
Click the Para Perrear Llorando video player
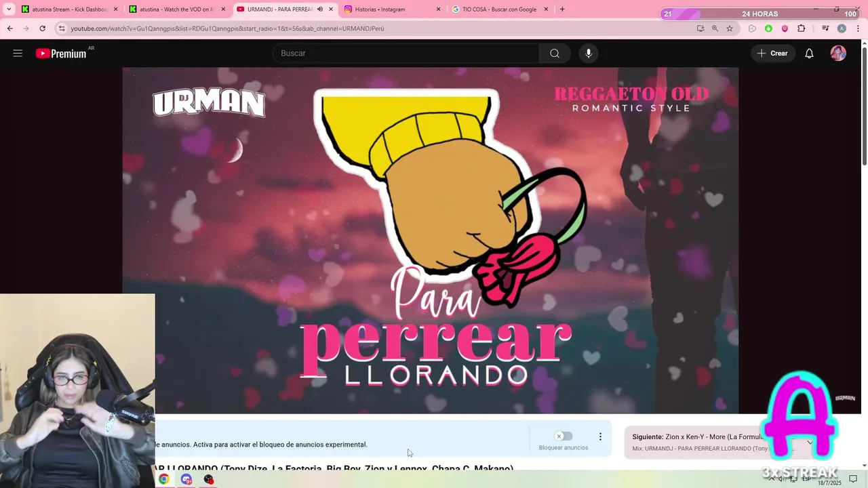(431, 240)
